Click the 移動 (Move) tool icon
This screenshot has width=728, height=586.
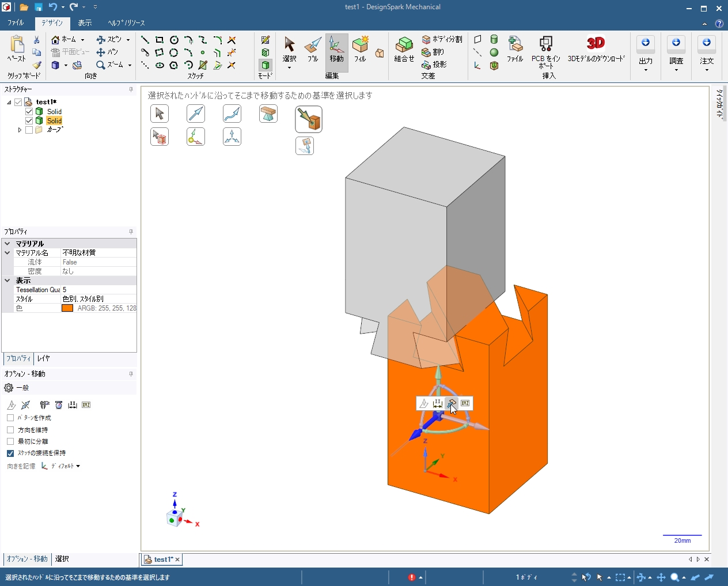tap(336, 48)
